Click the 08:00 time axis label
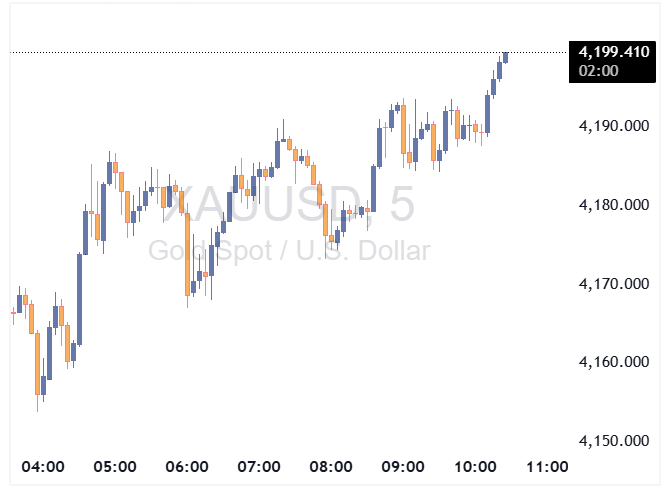 [331, 467]
